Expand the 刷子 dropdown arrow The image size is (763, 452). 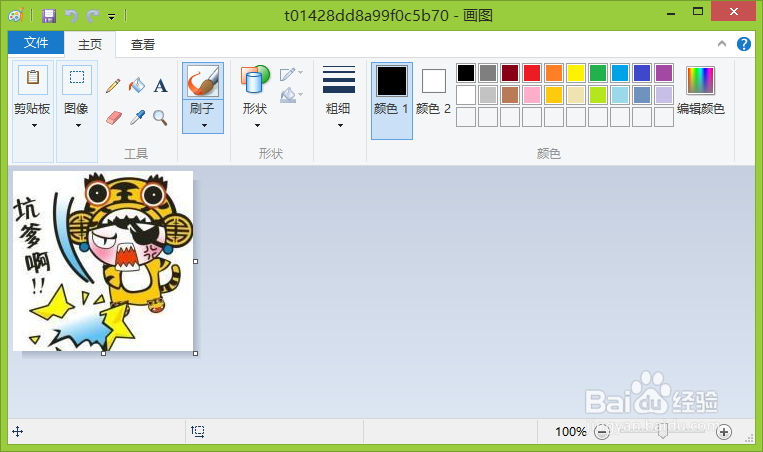point(204,126)
